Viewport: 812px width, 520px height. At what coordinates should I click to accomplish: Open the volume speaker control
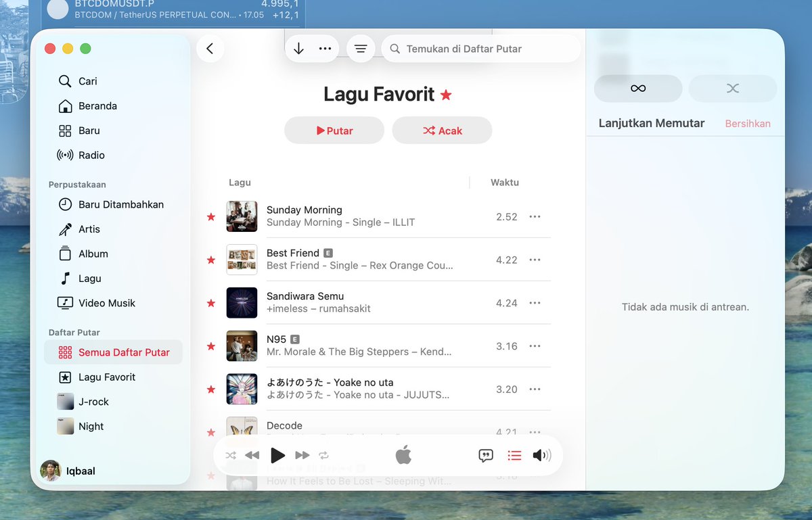[x=541, y=455]
